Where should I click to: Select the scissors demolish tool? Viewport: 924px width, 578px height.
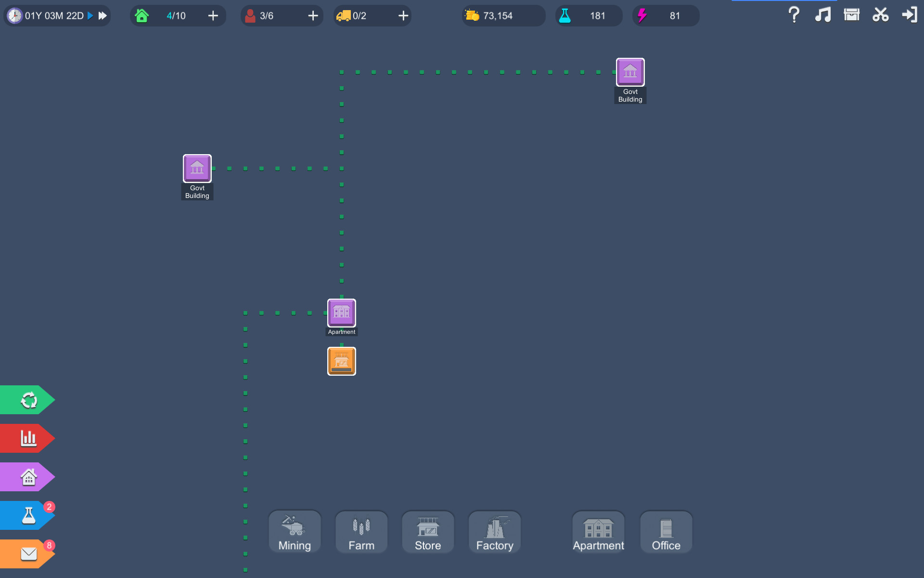[x=881, y=15]
